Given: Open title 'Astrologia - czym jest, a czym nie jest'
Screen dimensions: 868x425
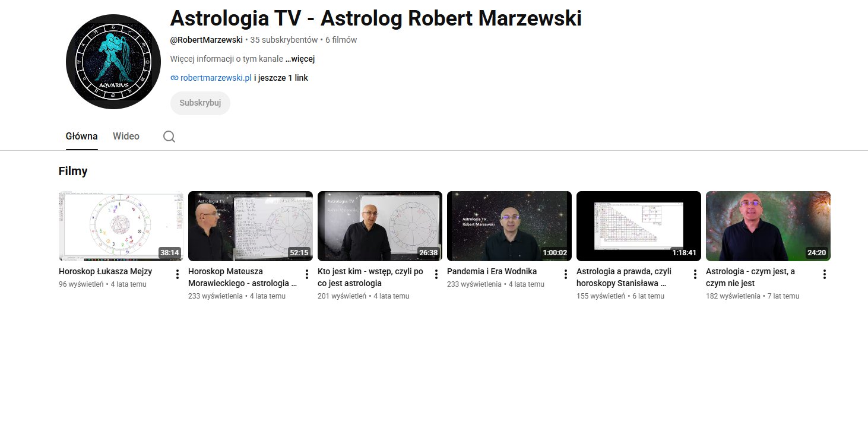Looking at the screenshot, I should [750, 277].
